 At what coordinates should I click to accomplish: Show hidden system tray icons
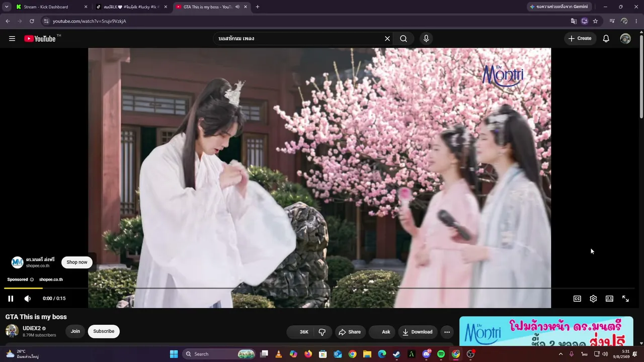point(560,354)
